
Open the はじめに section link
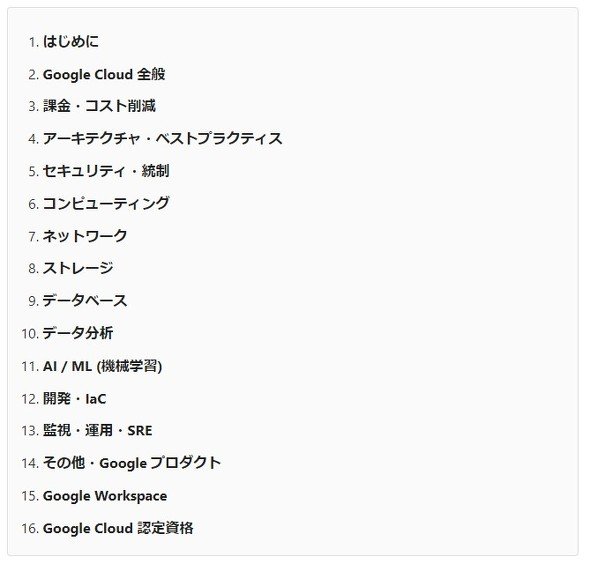71,41
